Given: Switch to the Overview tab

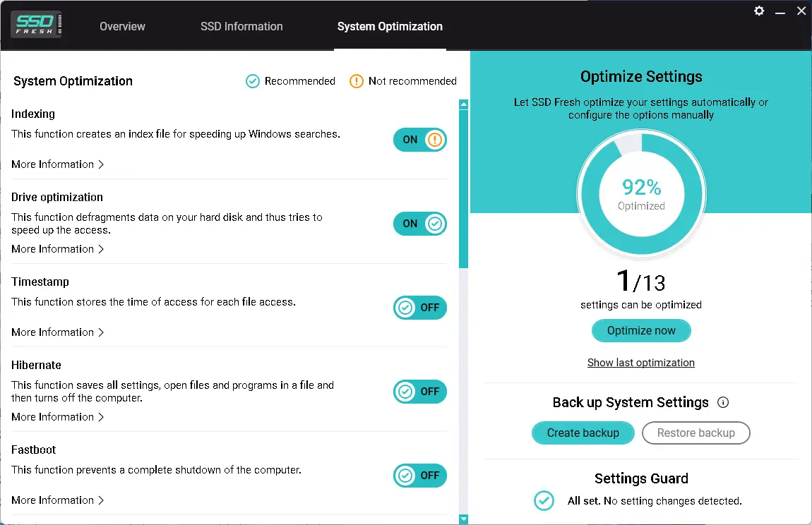Looking at the screenshot, I should click(x=122, y=26).
